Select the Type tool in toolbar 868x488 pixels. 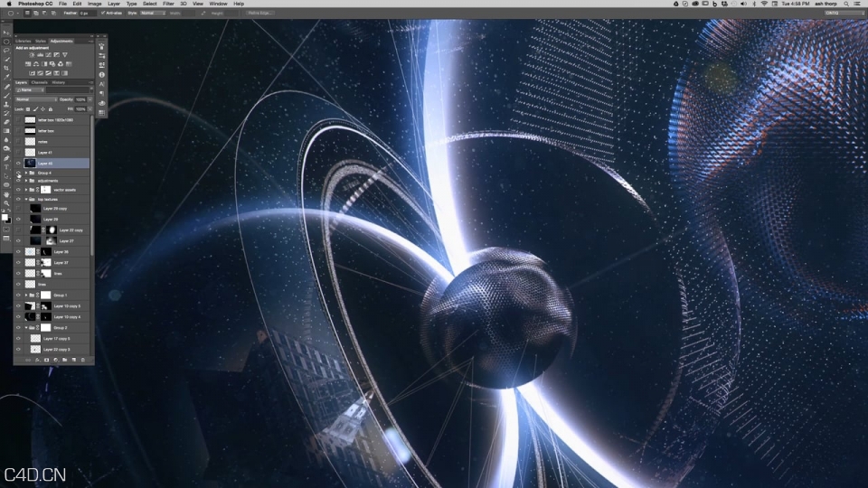tap(6, 168)
